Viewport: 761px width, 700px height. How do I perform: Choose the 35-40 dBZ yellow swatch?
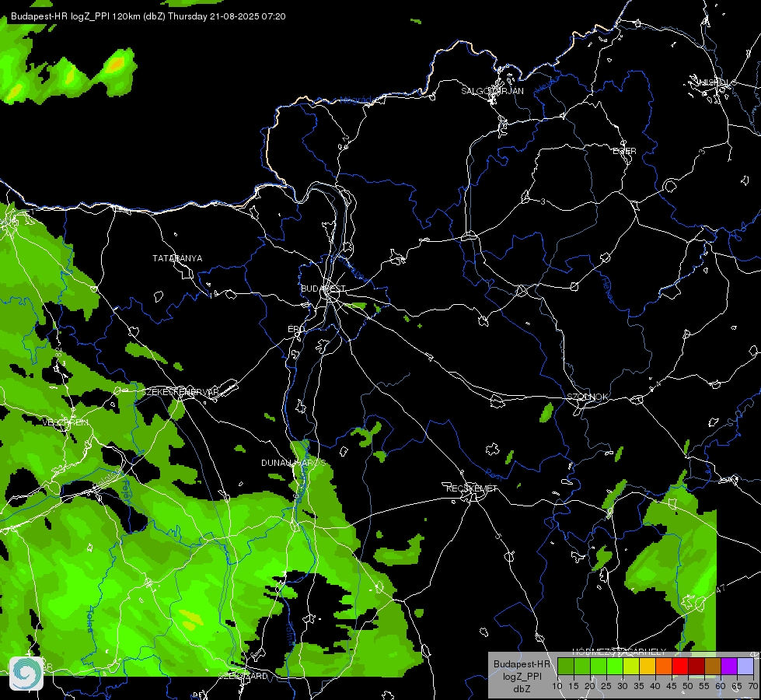click(648, 666)
